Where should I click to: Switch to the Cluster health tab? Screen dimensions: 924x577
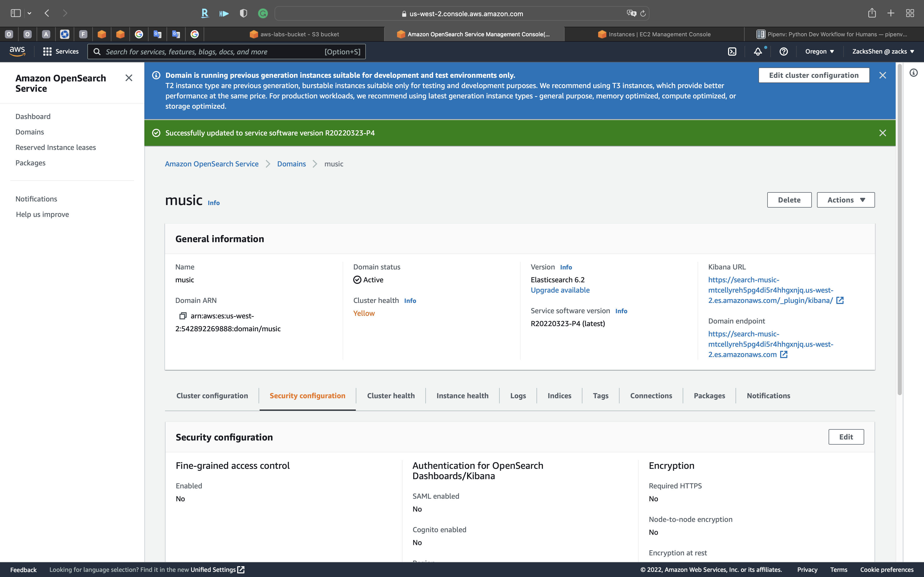click(x=391, y=396)
